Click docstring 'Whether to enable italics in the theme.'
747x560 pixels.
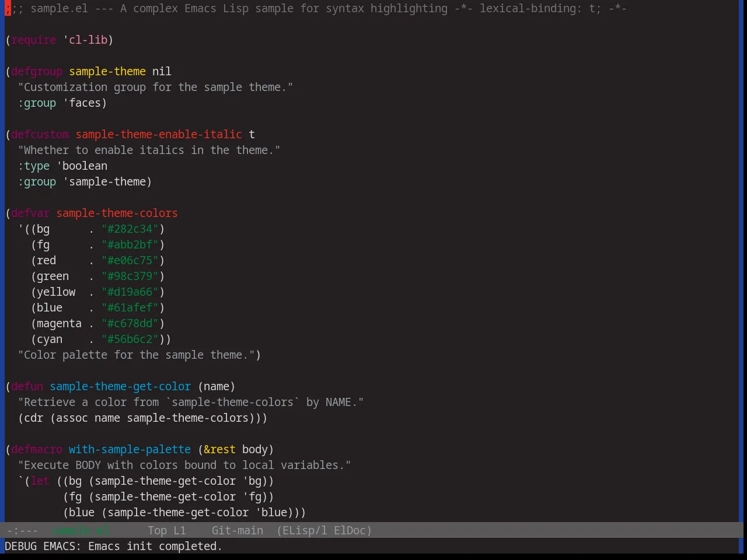(x=149, y=150)
